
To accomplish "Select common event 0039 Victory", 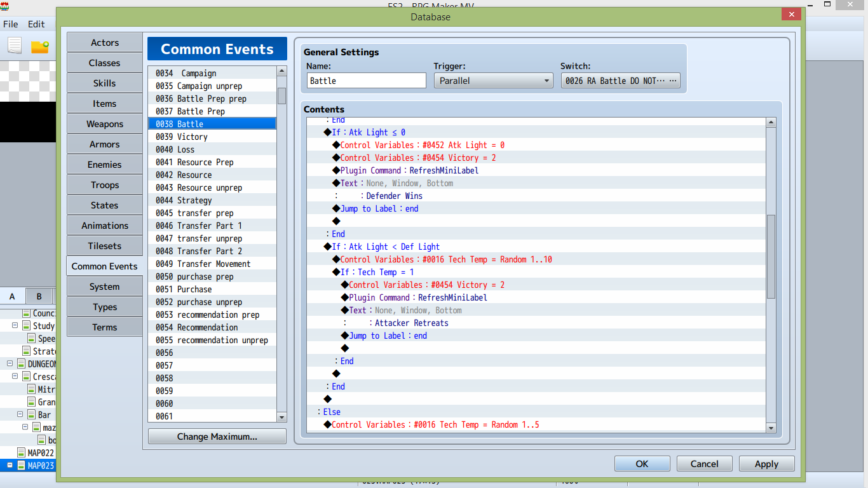I will point(212,137).
